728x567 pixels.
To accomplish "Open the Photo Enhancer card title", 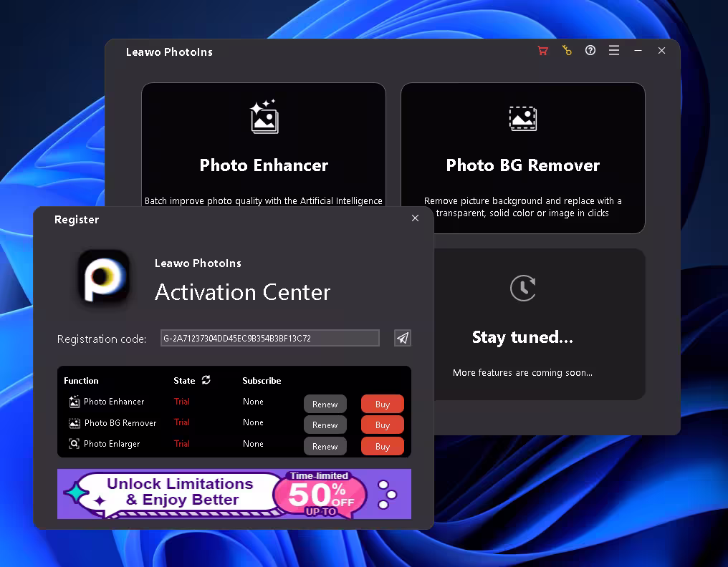I will (264, 165).
